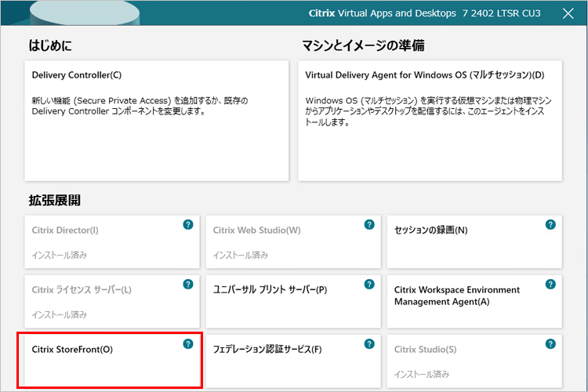The width and height of the screenshot is (588, 392).
Task: Open help for セッションの録画 tile
Action: point(550,225)
